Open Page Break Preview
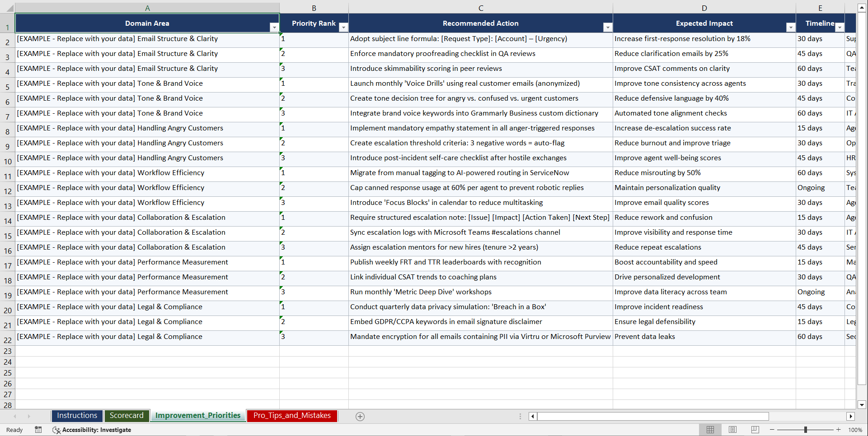The image size is (868, 436). (x=755, y=430)
